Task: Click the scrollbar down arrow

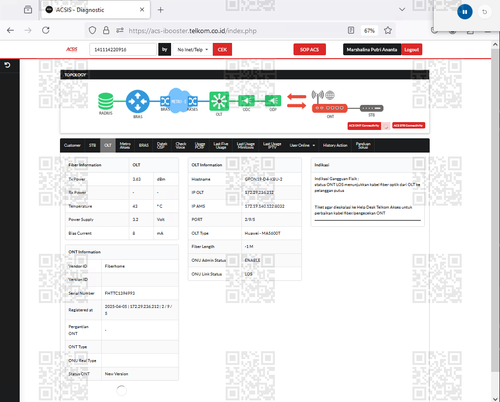Action: click(495, 398)
